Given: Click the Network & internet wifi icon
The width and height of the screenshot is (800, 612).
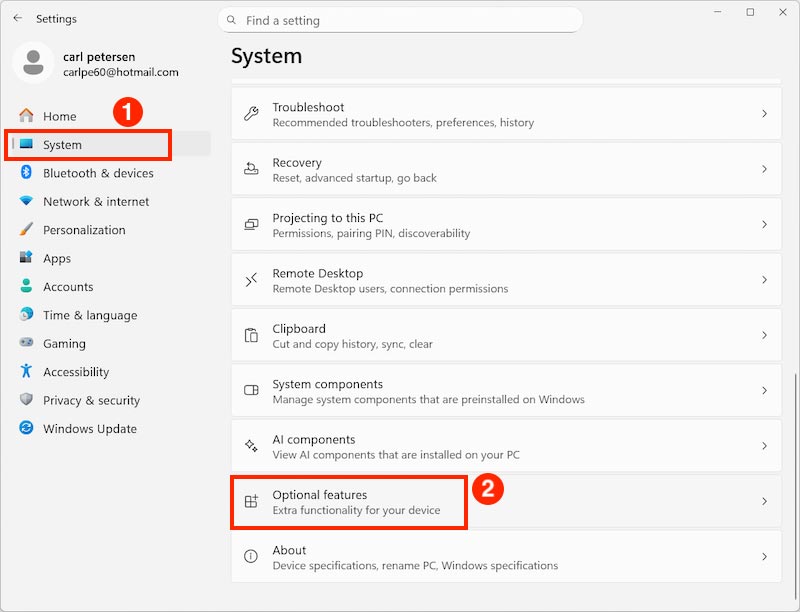Looking at the screenshot, I should [26, 201].
